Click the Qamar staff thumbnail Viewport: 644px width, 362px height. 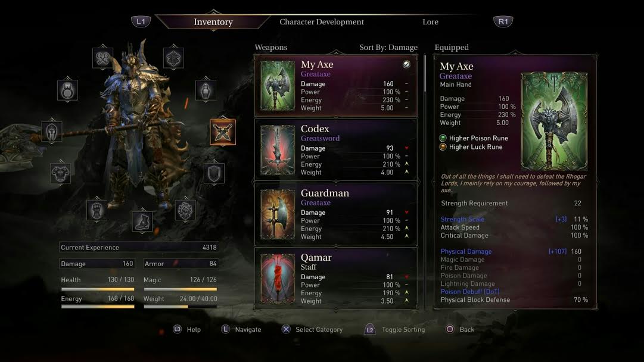click(x=278, y=278)
